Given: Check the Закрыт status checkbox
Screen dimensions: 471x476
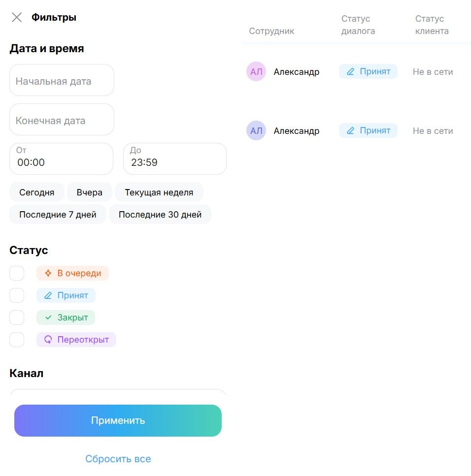Looking at the screenshot, I should click(x=17, y=317).
